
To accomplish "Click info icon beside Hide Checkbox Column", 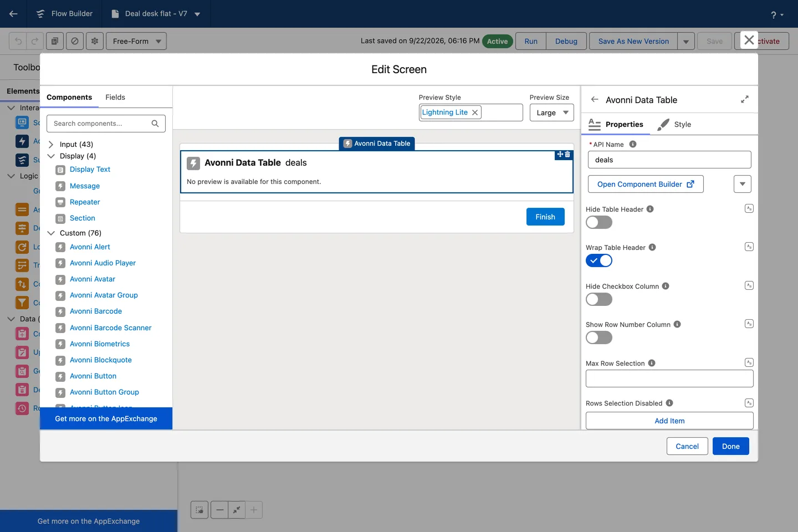I will pyautogui.click(x=666, y=286).
